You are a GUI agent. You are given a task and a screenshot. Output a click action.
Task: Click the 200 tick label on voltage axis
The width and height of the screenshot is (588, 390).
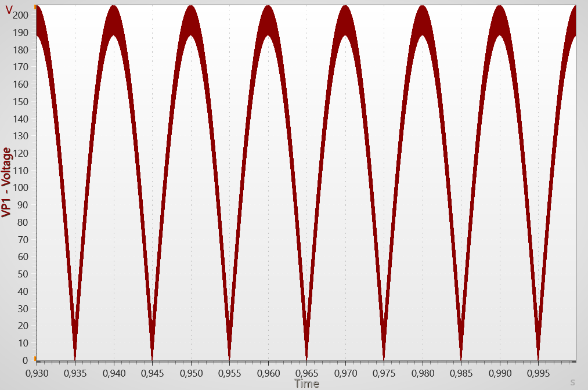[x=21, y=16]
